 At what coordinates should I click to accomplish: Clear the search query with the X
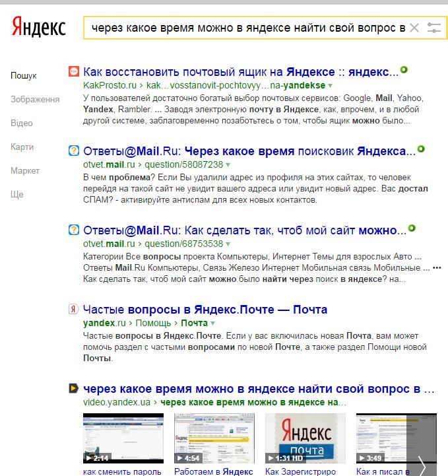click(x=414, y=28)
